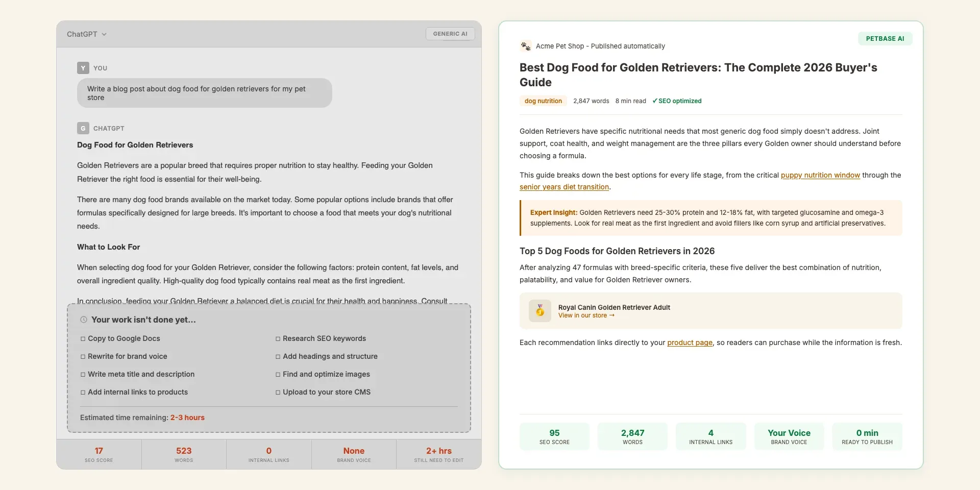Click the SEO optimized checkmark label
This screenshot has height=490, width=980.
pos(677,101)
